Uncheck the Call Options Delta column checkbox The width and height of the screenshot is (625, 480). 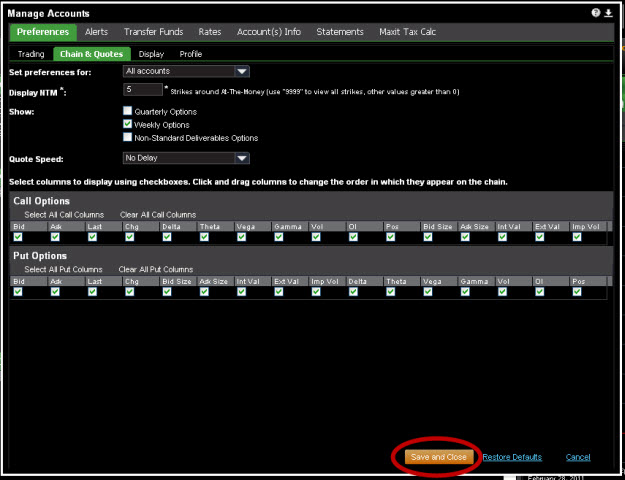(167, 237)
